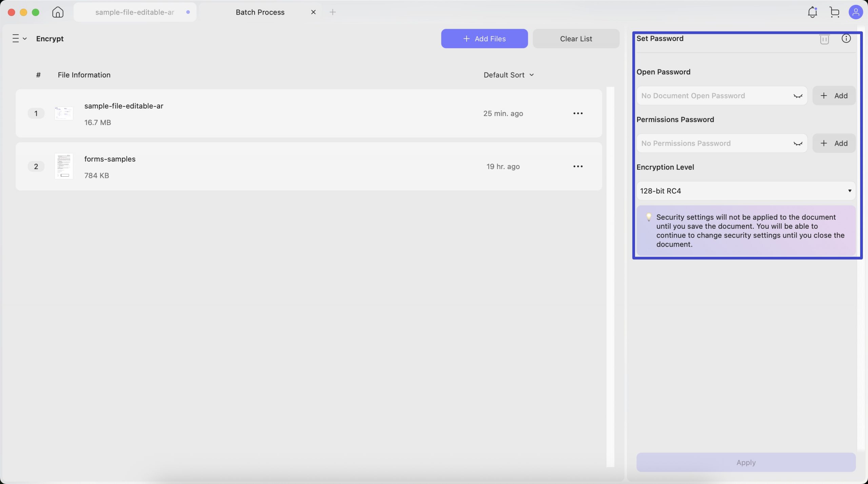Add a Permissions Password

tap(834, 143)
